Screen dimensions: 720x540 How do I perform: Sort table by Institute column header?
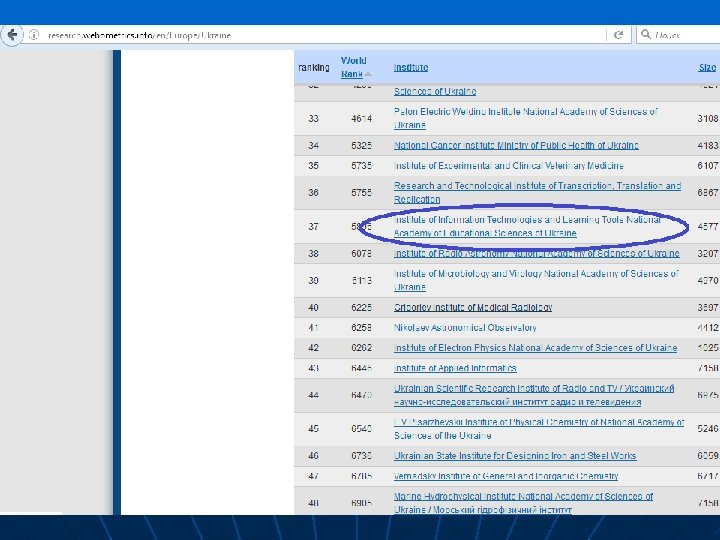[x=411, y=68]
